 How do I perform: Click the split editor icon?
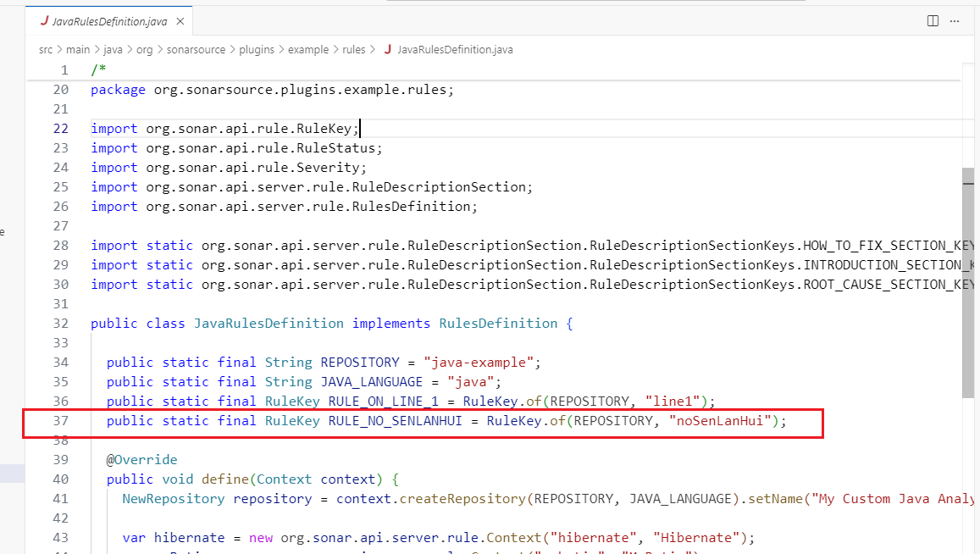click(x=933, y=19)
